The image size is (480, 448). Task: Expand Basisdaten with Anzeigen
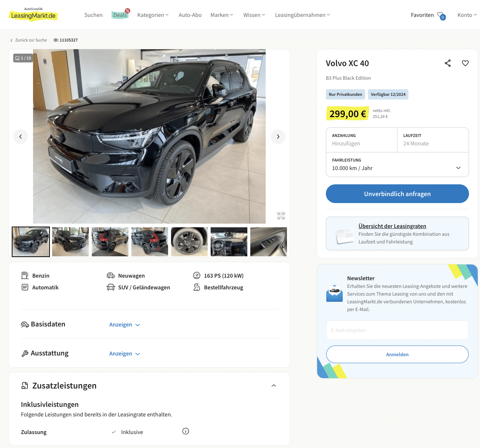pos(125,325)
